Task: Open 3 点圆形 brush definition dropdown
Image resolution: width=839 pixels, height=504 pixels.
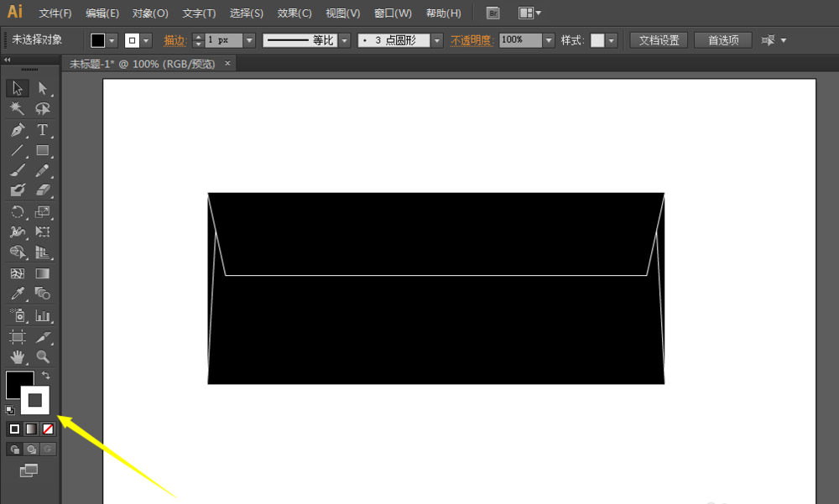Action: pyautogui.click(x=437, y=40)
